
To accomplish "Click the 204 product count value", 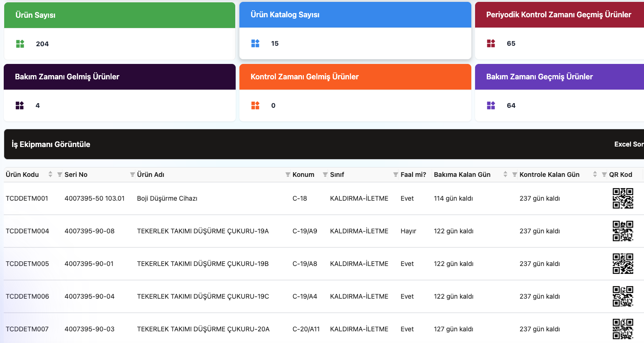I will click(x=42, y=44).
